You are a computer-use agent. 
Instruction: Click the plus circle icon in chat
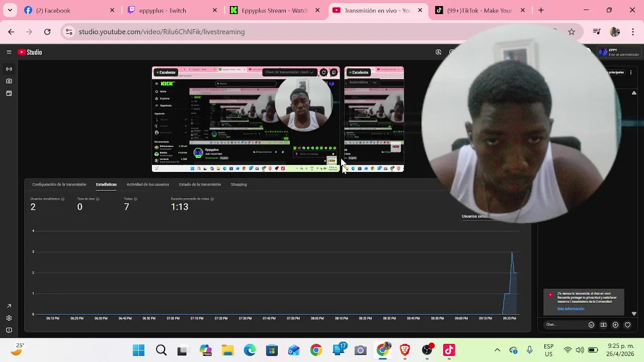(615, 325)
